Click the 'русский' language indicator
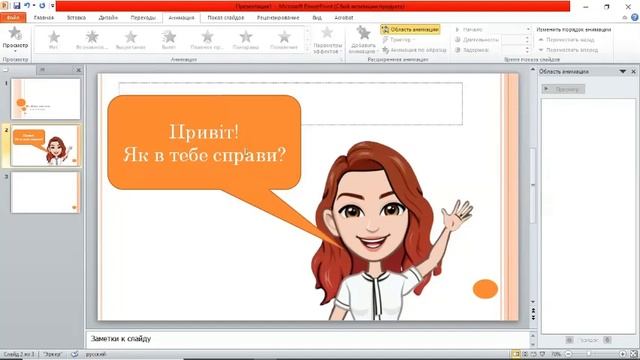The image size is (640, 360). pyautogui.click(x=96, y=354)
